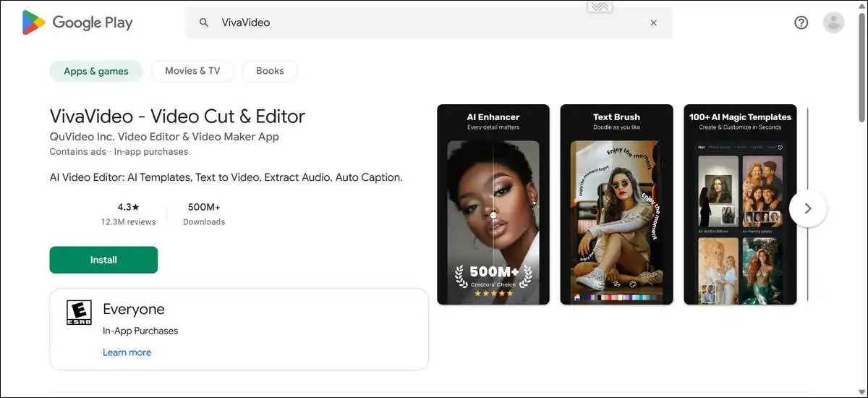Screen dimensions: 868x398
Task: Click the search magnifier icon
Action: point(204,22)
